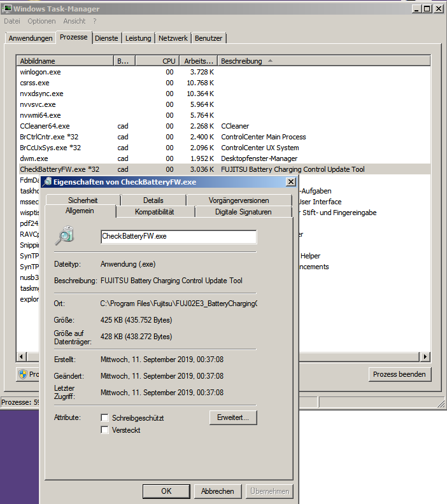The height and width of the screenshot is (504, 447).
Task: Enable the Schreibgeschützt checkbox
Action: pyautogui.click(x=104, y=417)
